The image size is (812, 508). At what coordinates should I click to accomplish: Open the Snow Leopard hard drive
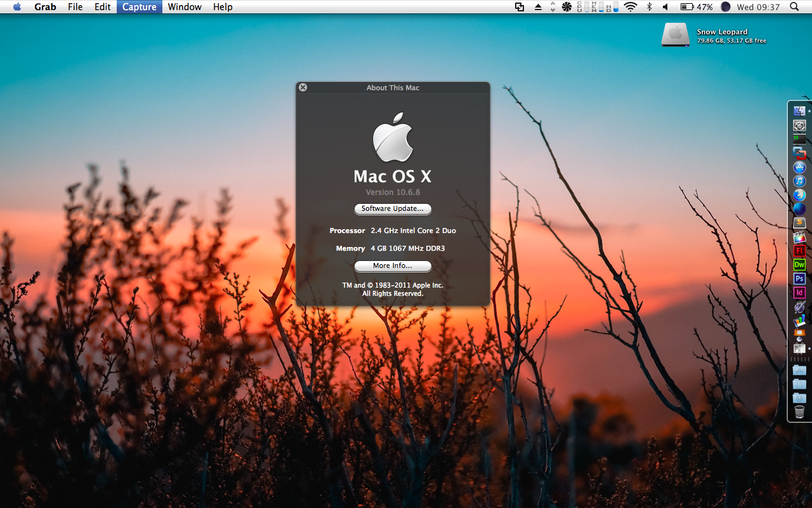(x=675, y=34)
